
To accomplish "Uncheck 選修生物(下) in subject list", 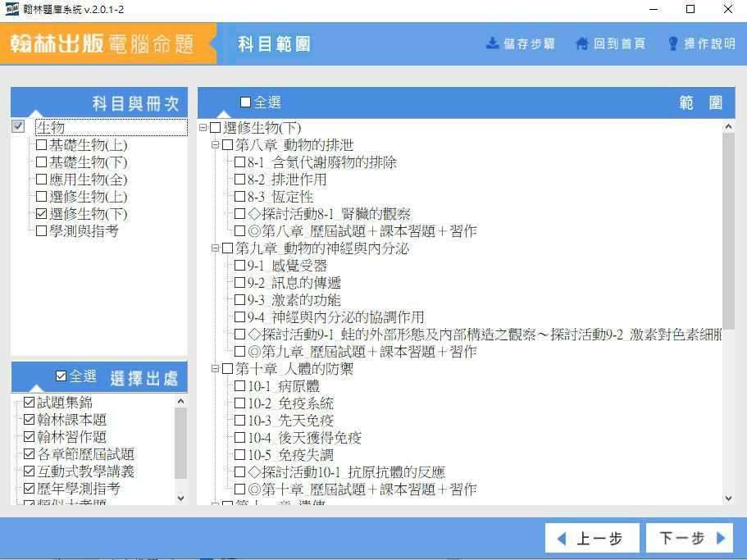I will 42,213.
